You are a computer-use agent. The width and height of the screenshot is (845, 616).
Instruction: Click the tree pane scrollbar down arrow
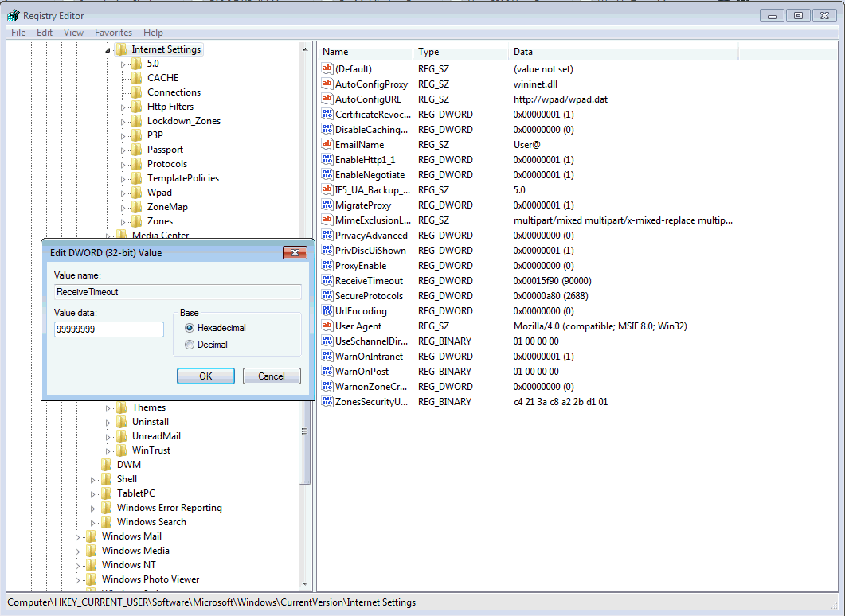tap(305, 583)
